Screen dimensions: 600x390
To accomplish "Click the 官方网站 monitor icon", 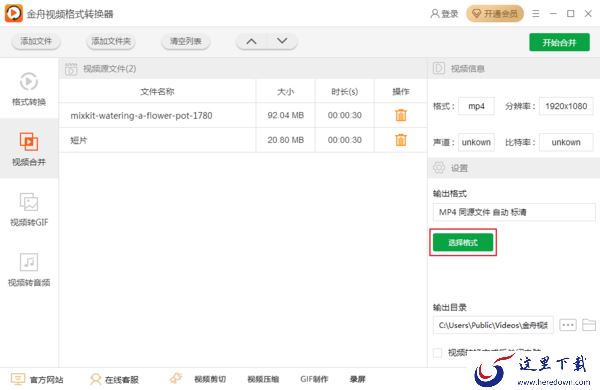I will click(x=18, y=379).
